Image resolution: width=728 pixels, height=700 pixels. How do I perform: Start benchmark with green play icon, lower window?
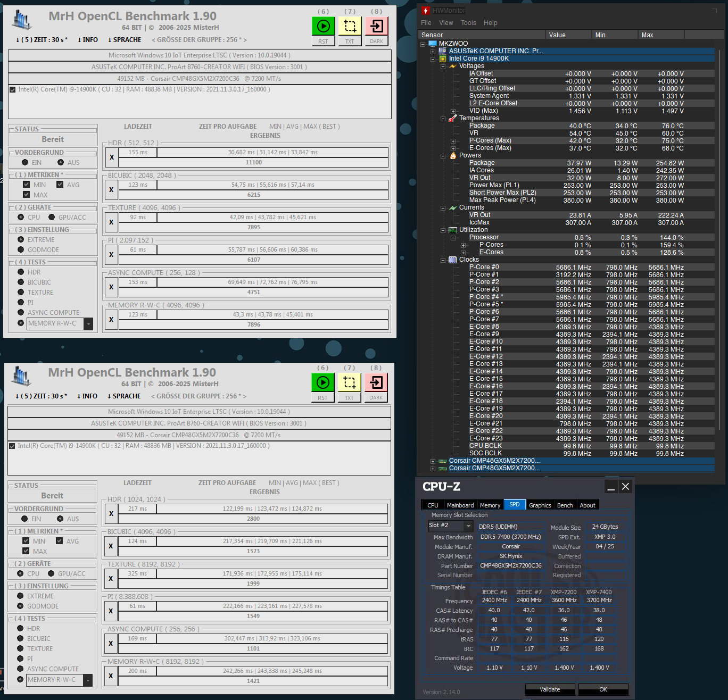pos(322,382)
